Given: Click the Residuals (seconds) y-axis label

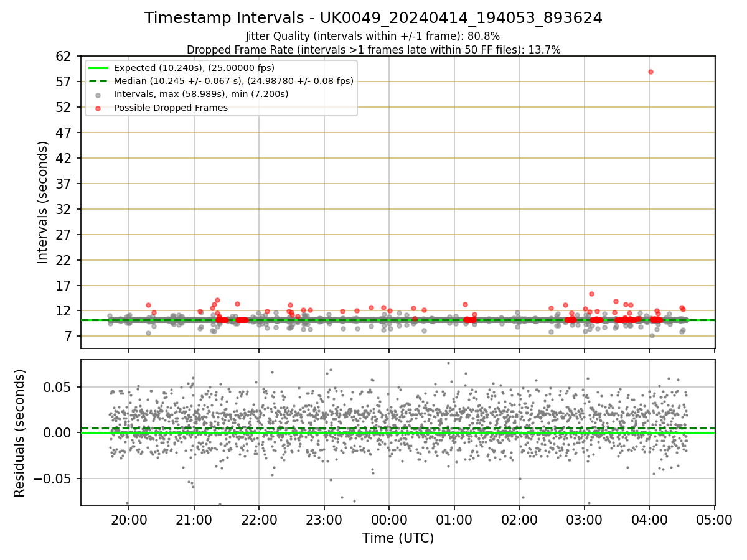Looking at the screenshot, I should pos(20,433).
